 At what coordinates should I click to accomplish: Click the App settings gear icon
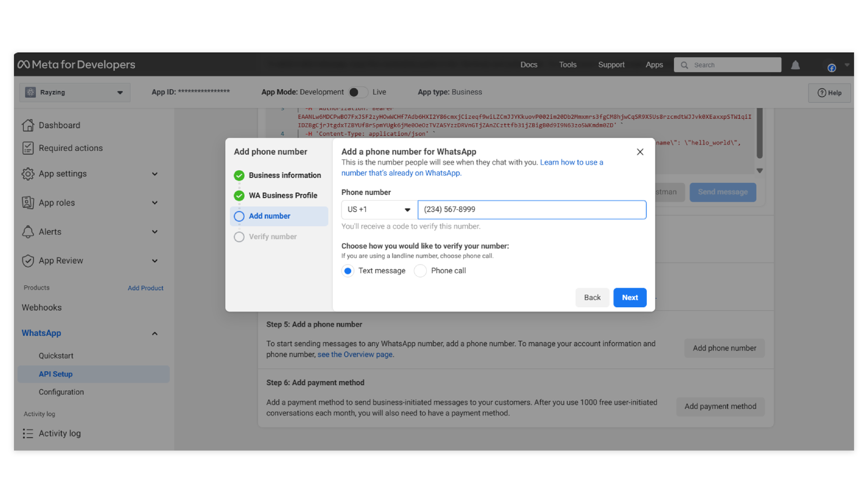point(28,174)
